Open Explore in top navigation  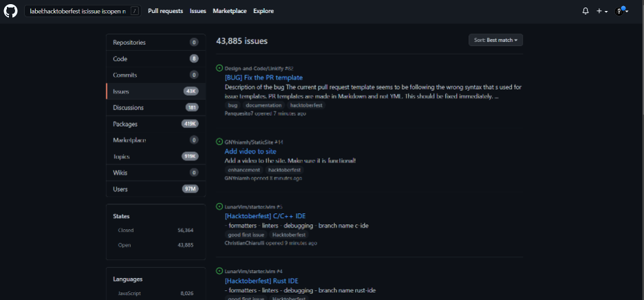point(264,11)
